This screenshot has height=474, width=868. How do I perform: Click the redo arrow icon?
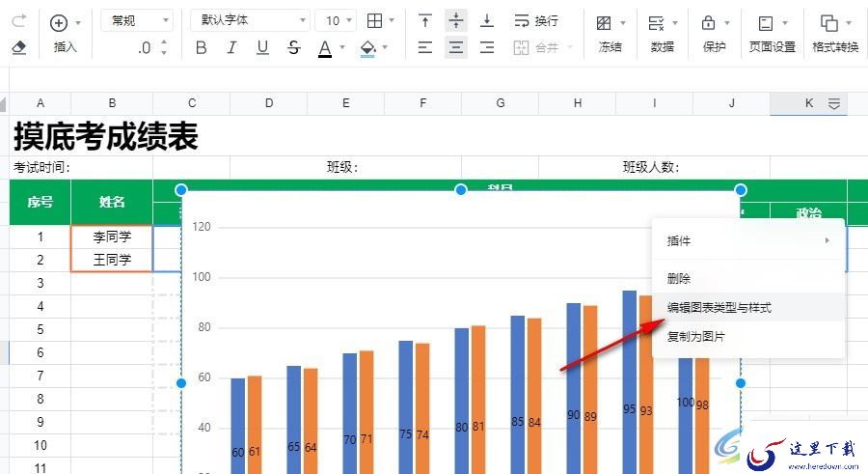(19, 21)
